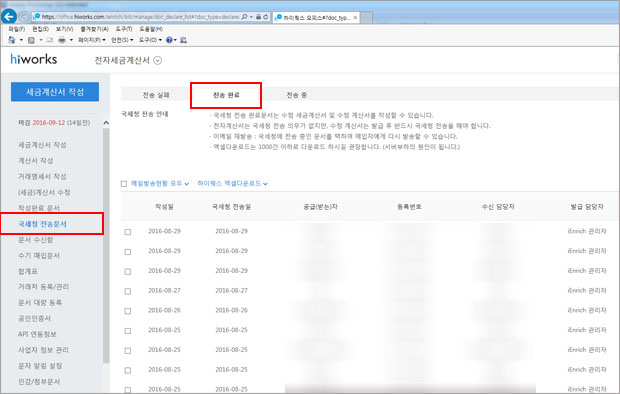The width and height of the screenshot is (620, 394).
Task: Switch to the 전송 실패 tab
Action: pos(156,95)
